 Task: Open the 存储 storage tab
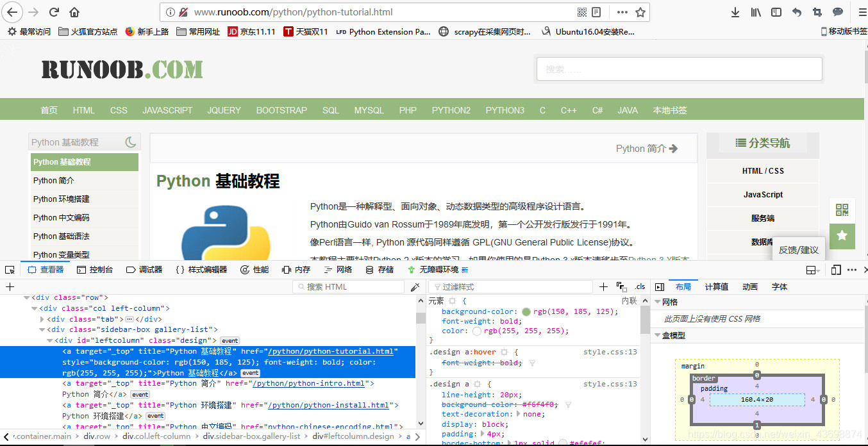click(x=380, y=270)
